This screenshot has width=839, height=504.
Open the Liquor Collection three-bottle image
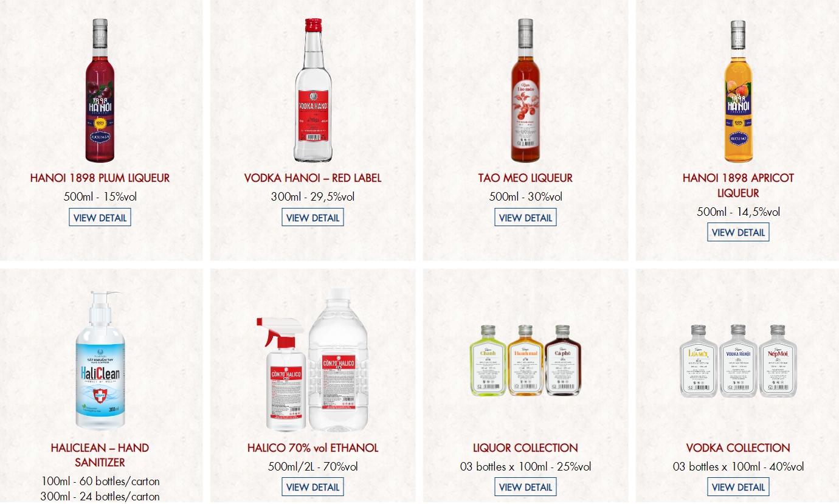pos(525,361)
